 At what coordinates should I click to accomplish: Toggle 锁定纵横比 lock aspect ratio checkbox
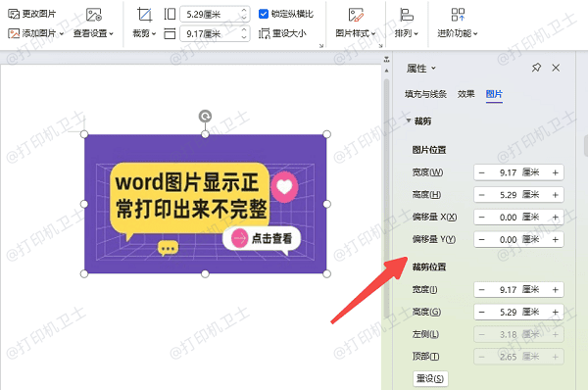click(x=264, y=14)
